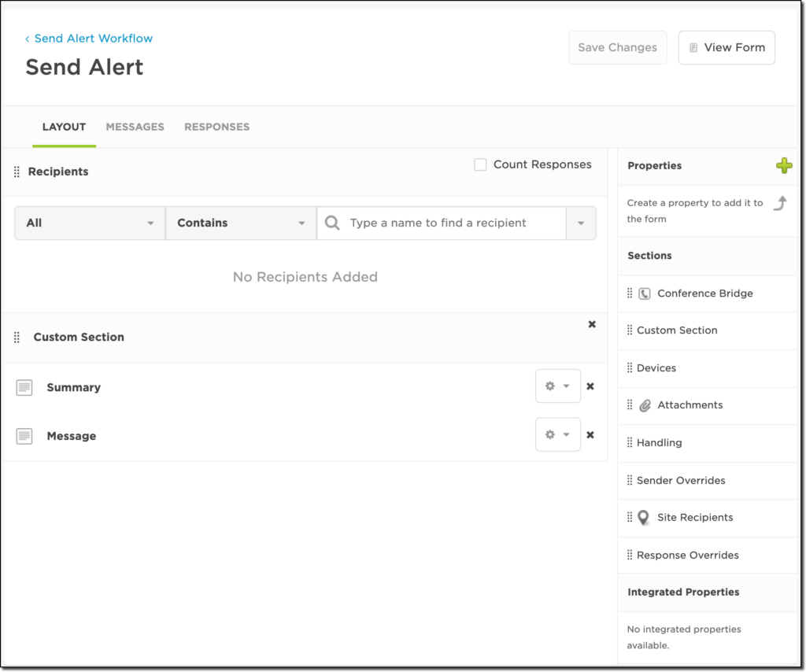The height and width of the screenshot is (672, 806).
Task: Click the paperclip icon beside Attachments
Action: pyautogui.click(x=645, y=404)
